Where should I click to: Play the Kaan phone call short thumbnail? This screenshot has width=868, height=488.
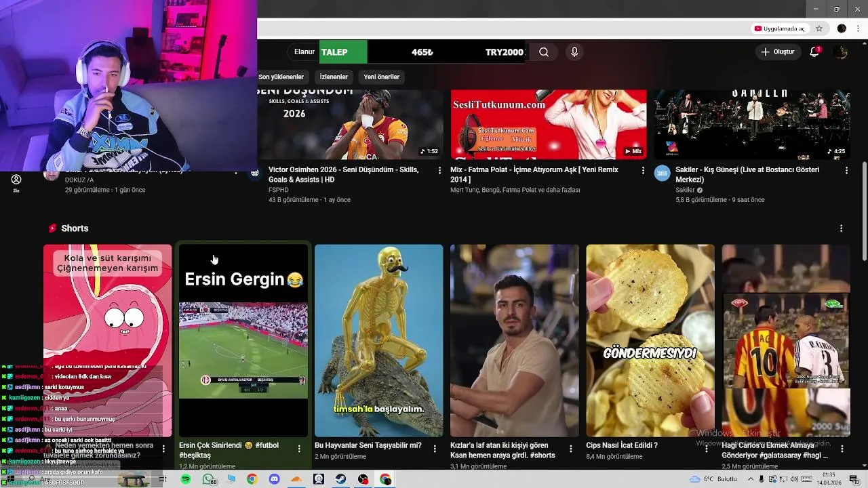point(515,340)
